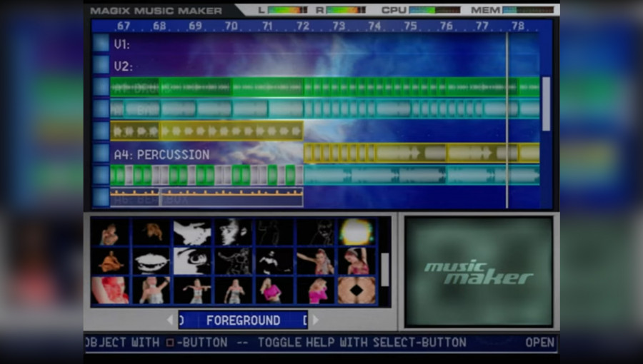
Task: Select the dancer in pink top thumbnail
Action: 274,290
